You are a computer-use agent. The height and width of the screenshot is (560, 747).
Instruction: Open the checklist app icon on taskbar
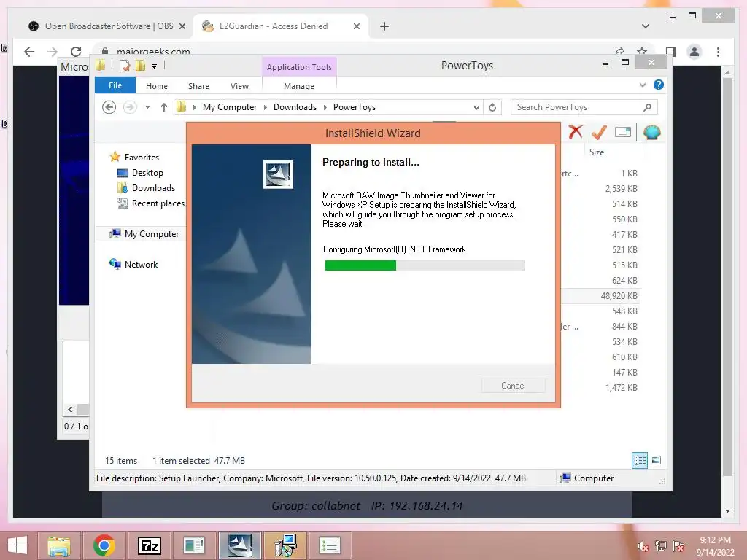click(x=330, y=545)
